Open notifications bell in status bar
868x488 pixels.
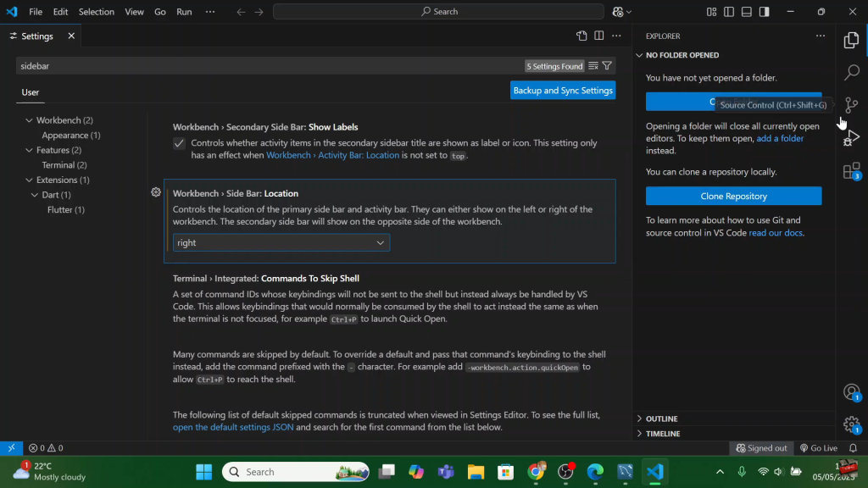tap(853, 448)
